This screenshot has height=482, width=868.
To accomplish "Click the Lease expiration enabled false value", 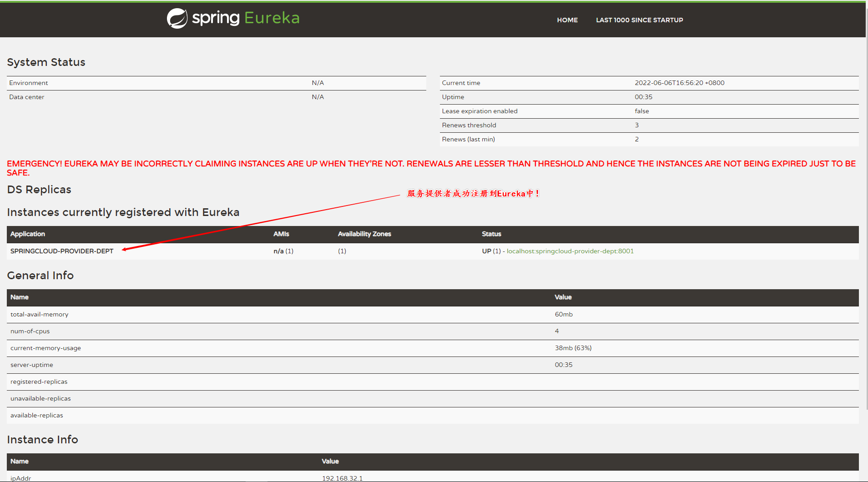I will pyautogui.click(x=641, y=111).
